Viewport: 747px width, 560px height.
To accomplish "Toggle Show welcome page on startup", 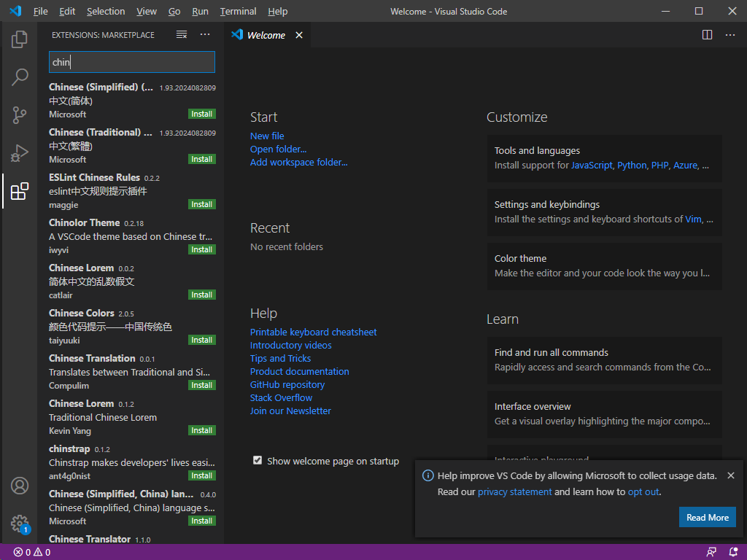I will 258,461.
